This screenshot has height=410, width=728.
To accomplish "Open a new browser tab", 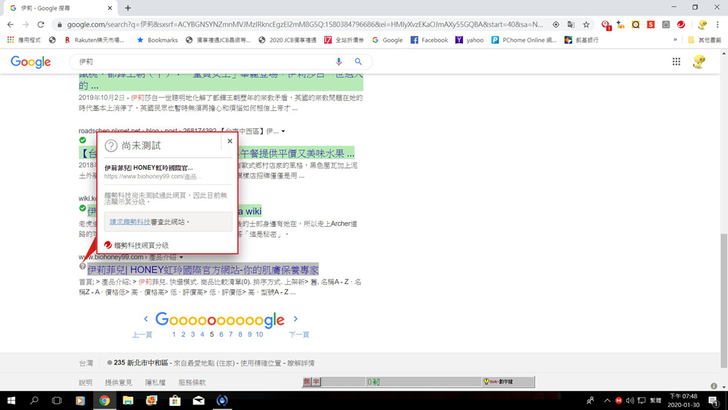I will tap(128, 8).
